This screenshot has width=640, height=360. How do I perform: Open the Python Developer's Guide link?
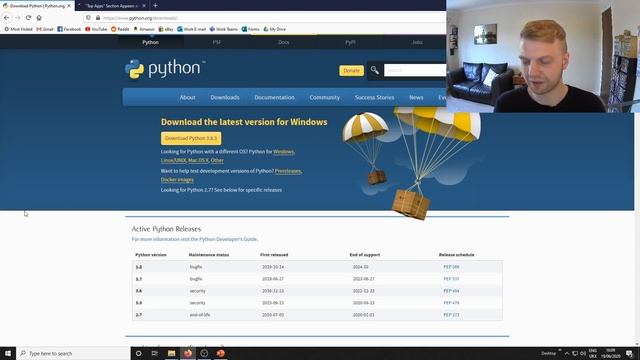228,239
